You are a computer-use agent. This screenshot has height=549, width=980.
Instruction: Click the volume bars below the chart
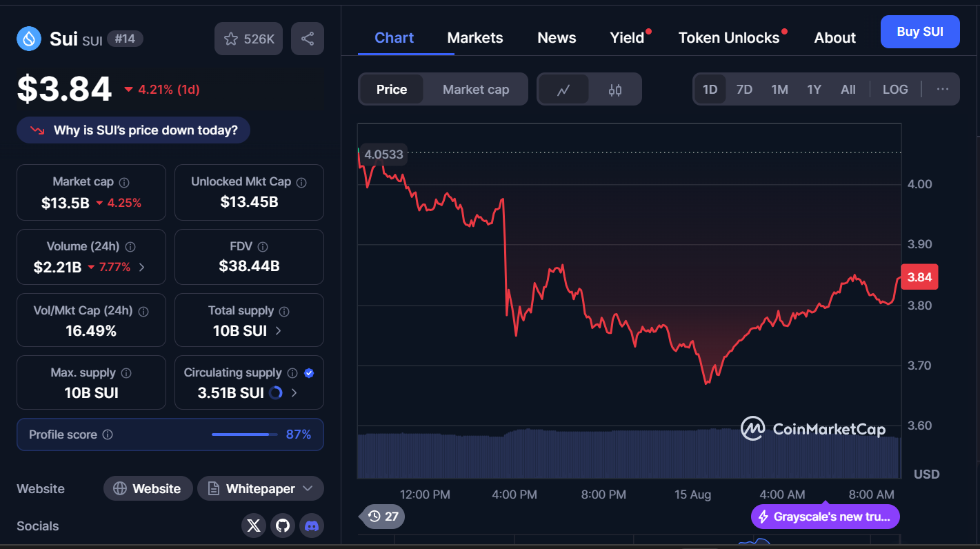pos(628,454)
